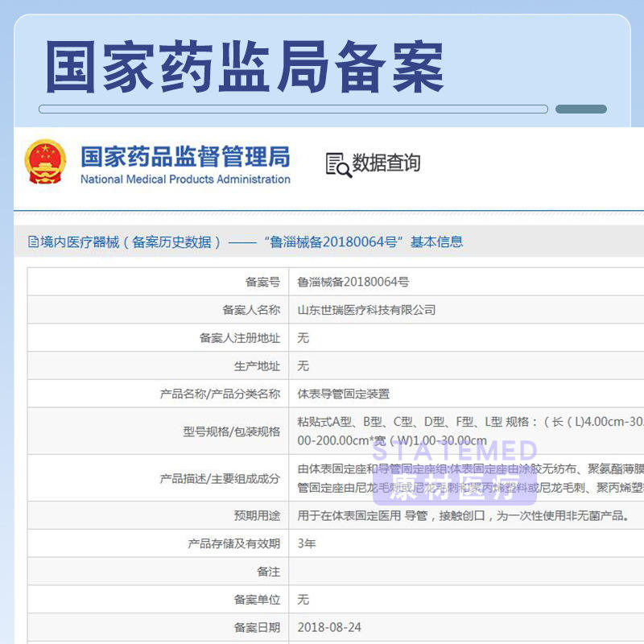
Task: Select the filing date 2018-08-24
Action: pos(328,627)
